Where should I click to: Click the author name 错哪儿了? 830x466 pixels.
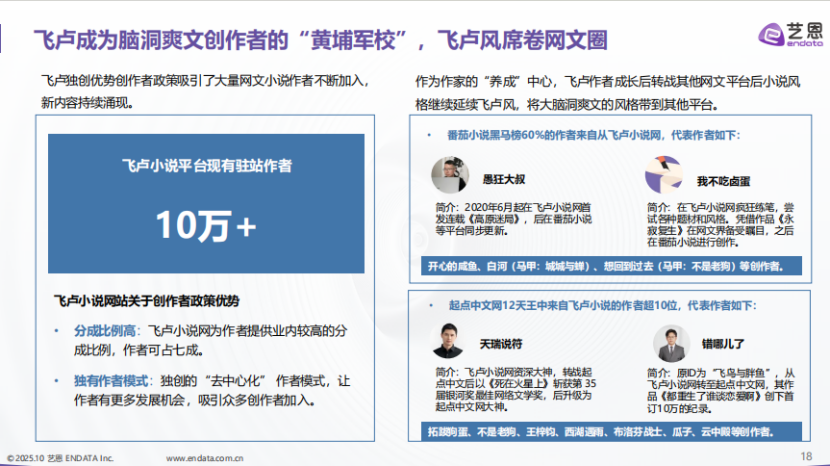click(723, 344)
